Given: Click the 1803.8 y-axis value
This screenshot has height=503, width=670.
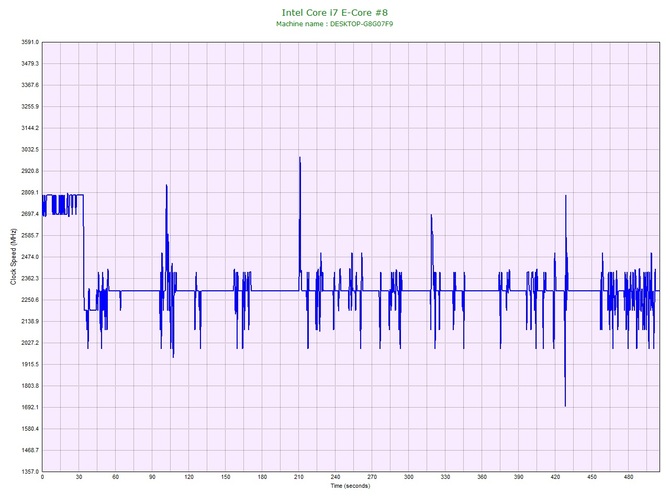Looking at the screenshot, I should pyautogui.click(x=30, y=385).
